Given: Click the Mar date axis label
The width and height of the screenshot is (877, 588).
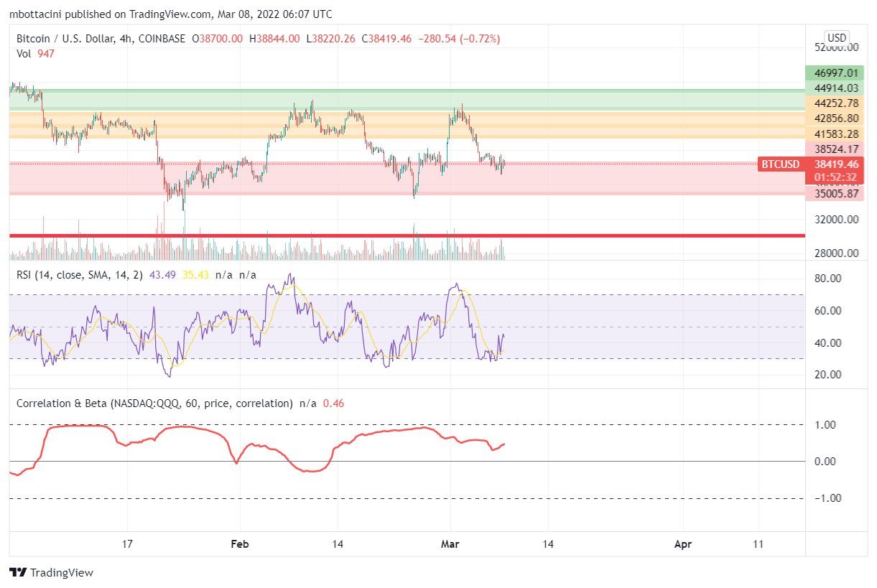Looking at the screenshot, I should tap(450, 544).
